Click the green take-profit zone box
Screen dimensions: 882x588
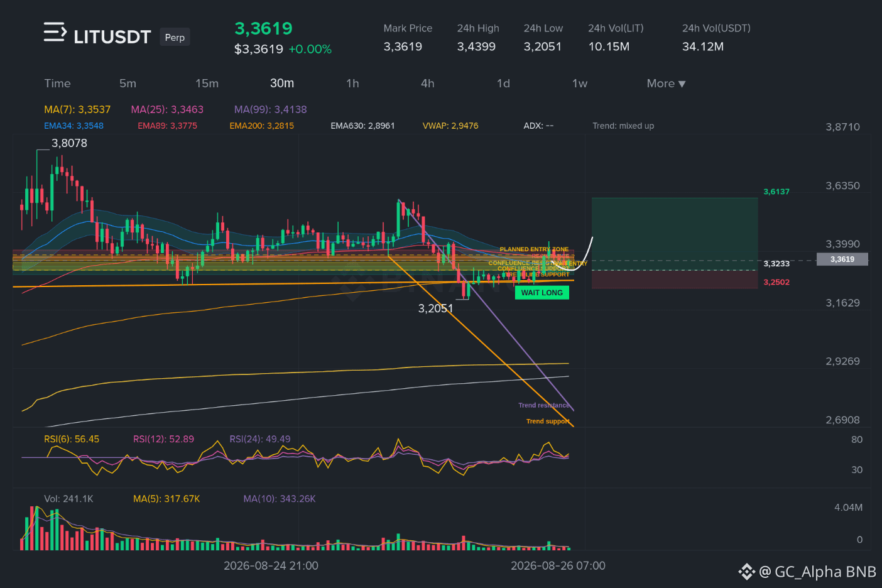click(x=675, y=234)
